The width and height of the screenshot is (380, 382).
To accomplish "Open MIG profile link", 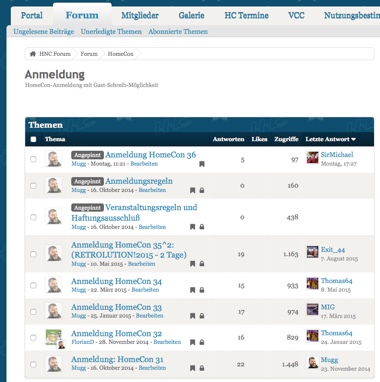I will click(328, 307).
